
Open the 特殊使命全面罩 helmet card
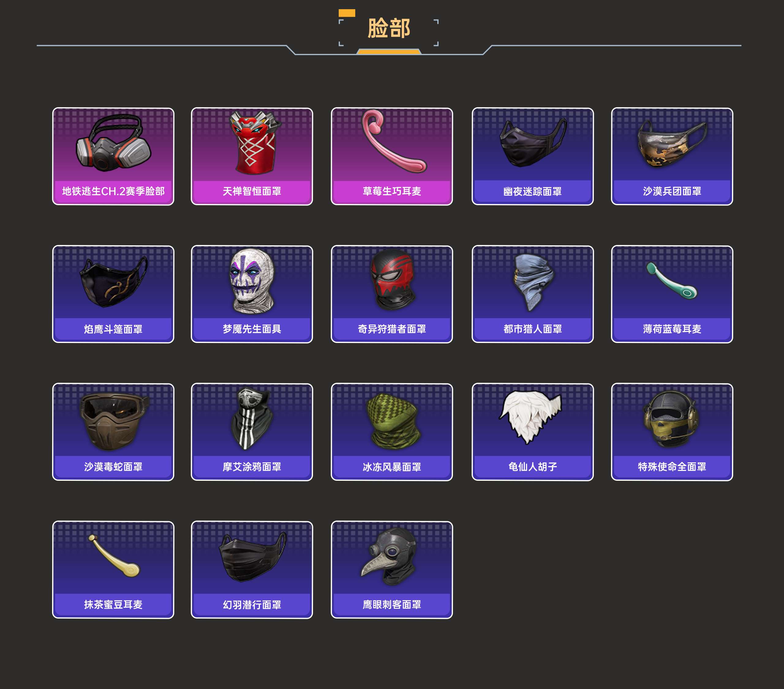[672, 431]
